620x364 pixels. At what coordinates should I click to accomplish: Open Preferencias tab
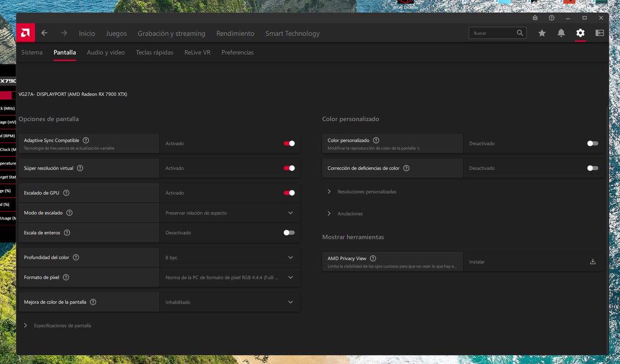pos(237,52)
